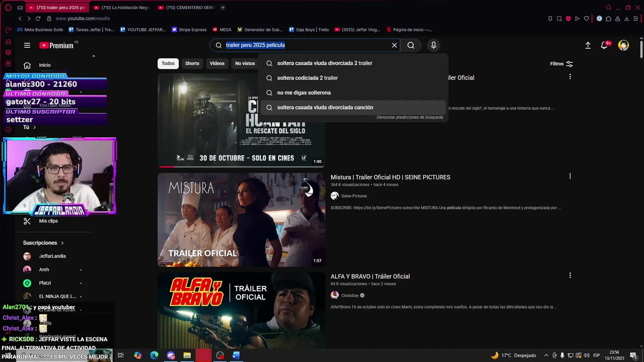Choose suggestion no me digas solterona
Viewport: 644px width, 362px height.
click(x=352, y=93)
